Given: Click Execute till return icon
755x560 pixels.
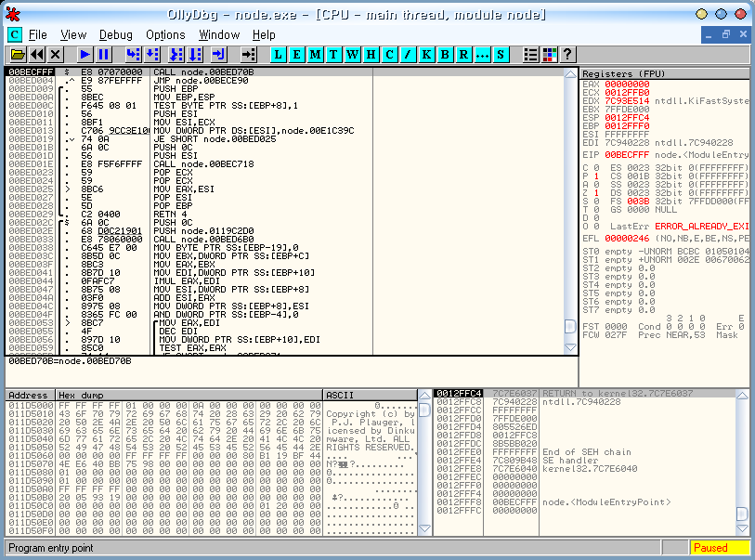Looking at the screenshot, I should [x=218, y=55].
